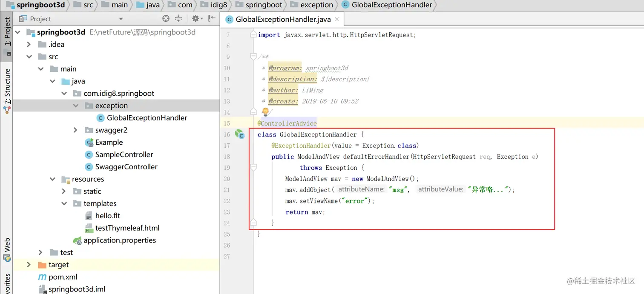Click SampleController class icon in tree

89,154
